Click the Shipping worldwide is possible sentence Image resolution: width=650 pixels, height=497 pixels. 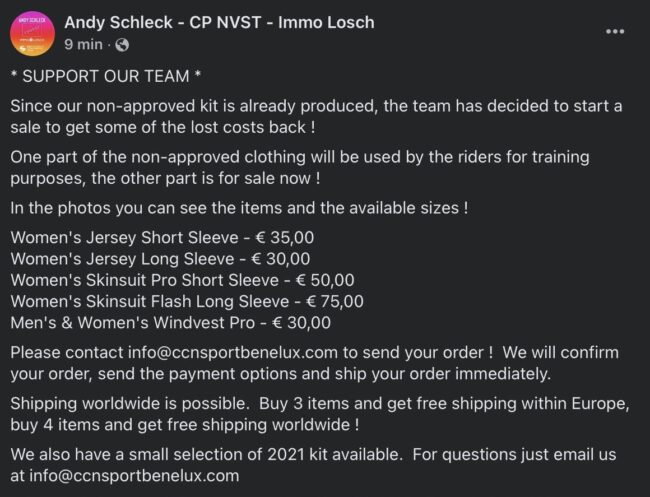[x=130, y=403]
